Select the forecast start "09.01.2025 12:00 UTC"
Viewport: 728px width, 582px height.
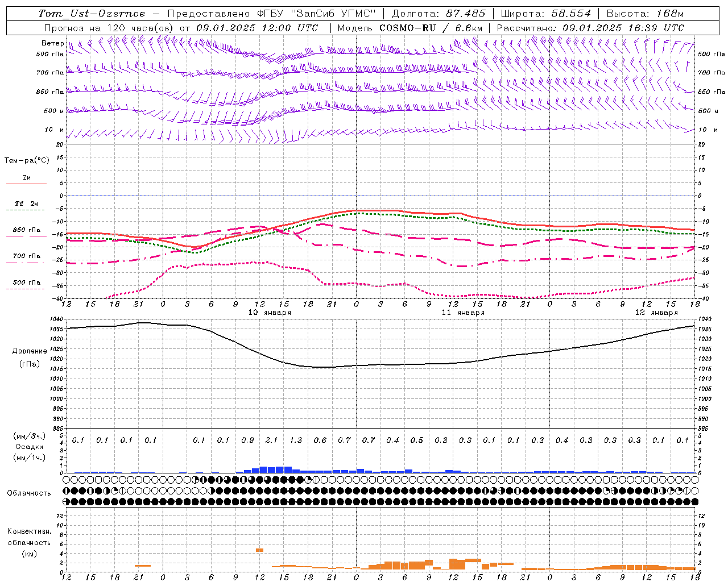[257, 28]
